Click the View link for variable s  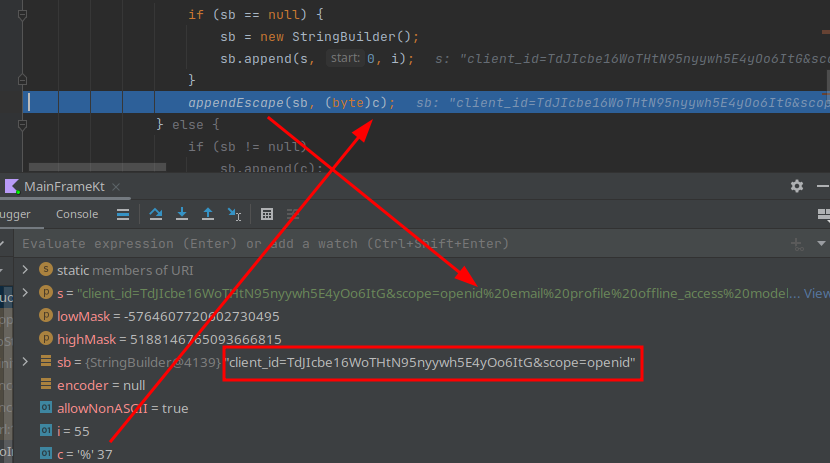point(816,293)
